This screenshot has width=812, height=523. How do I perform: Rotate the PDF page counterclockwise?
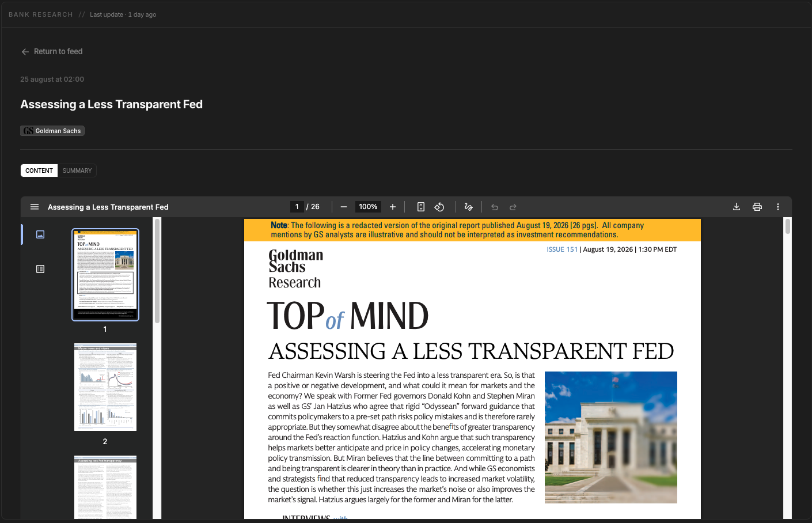coord(439,207)
